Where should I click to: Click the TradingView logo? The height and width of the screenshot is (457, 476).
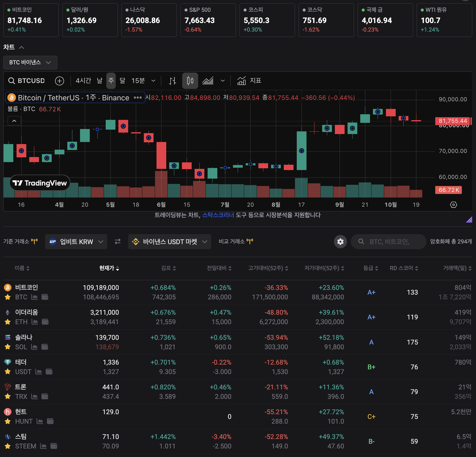[40, 183]
